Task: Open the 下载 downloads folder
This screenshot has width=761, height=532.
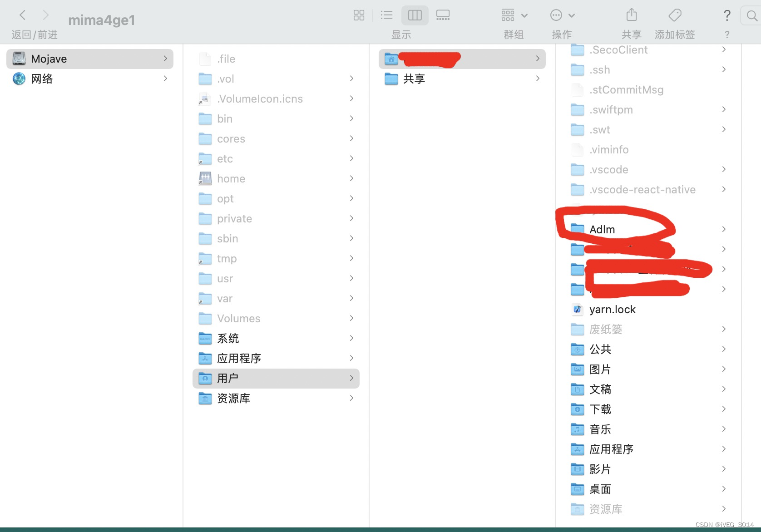Action: (x=600, y=409)
